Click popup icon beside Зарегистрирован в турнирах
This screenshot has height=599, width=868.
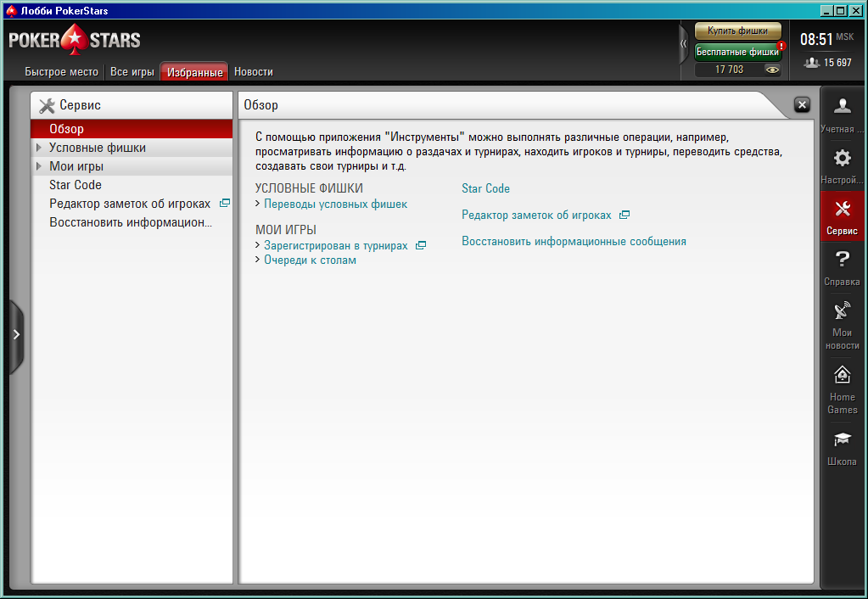pyautogui.click(x=421, y=245)
